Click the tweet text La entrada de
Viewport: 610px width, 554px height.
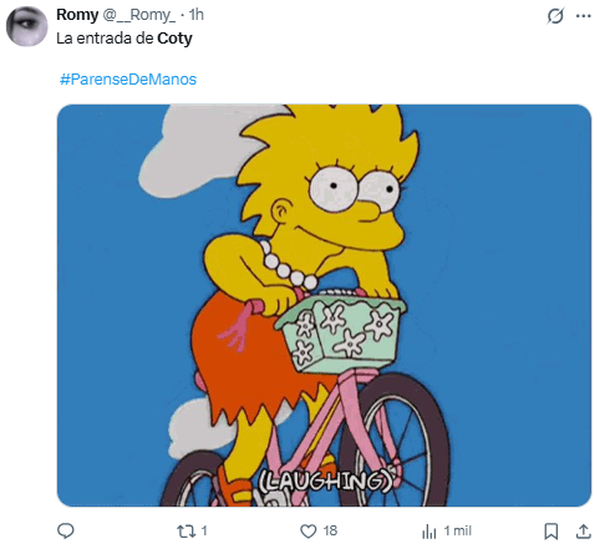tap(105, 39)
